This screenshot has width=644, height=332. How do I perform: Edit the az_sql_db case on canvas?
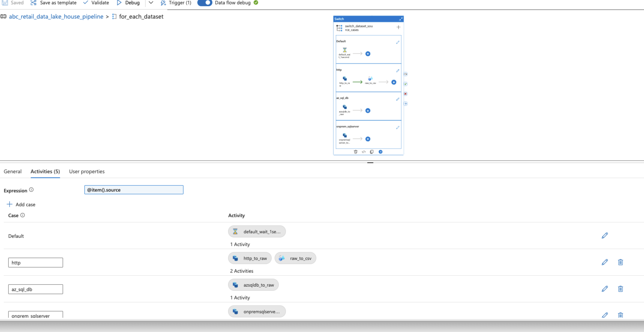tap(398, 99)
